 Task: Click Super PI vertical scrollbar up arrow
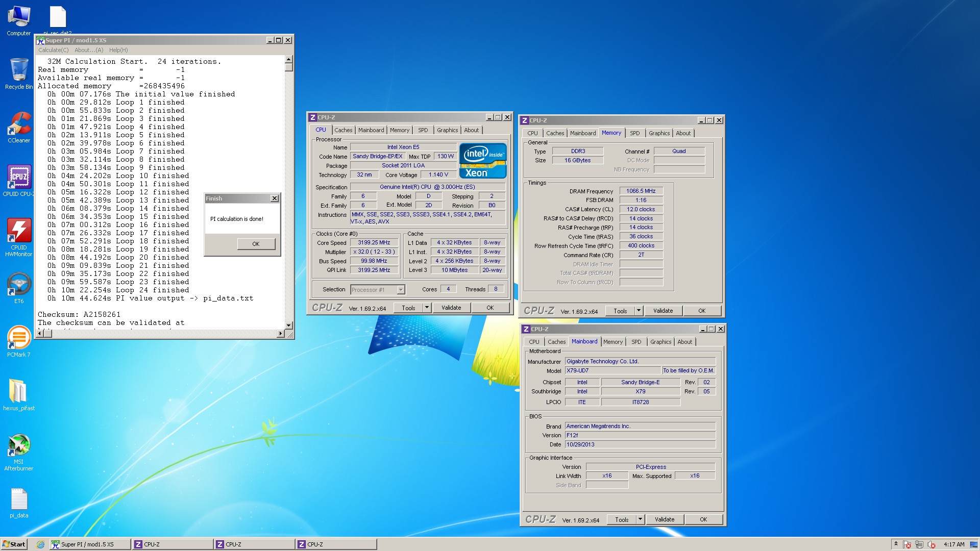tap(289, 59)
